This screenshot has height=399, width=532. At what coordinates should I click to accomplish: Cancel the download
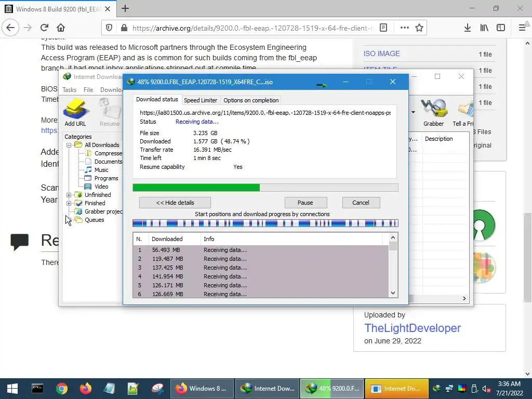[361, 203]
